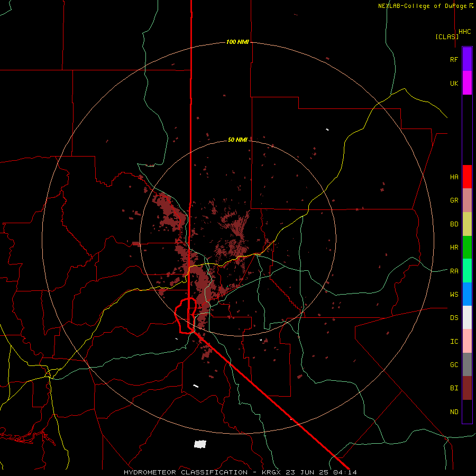Click the "RA" legend label

tap(454, 271)
